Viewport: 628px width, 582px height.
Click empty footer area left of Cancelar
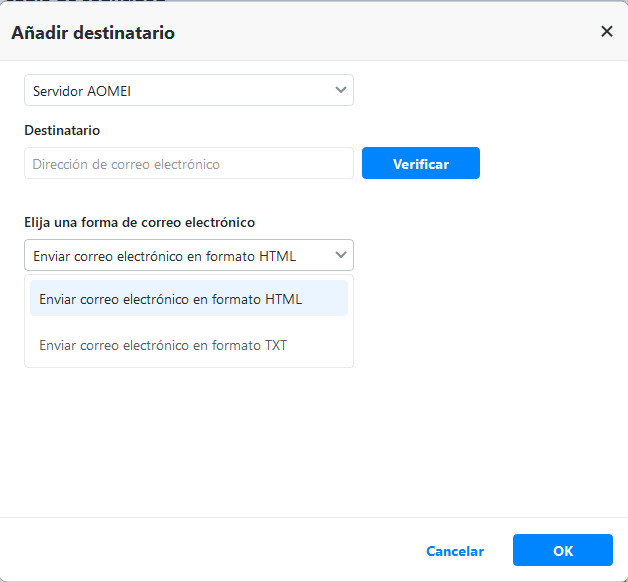pyautogui.click(x=200, y=550)
